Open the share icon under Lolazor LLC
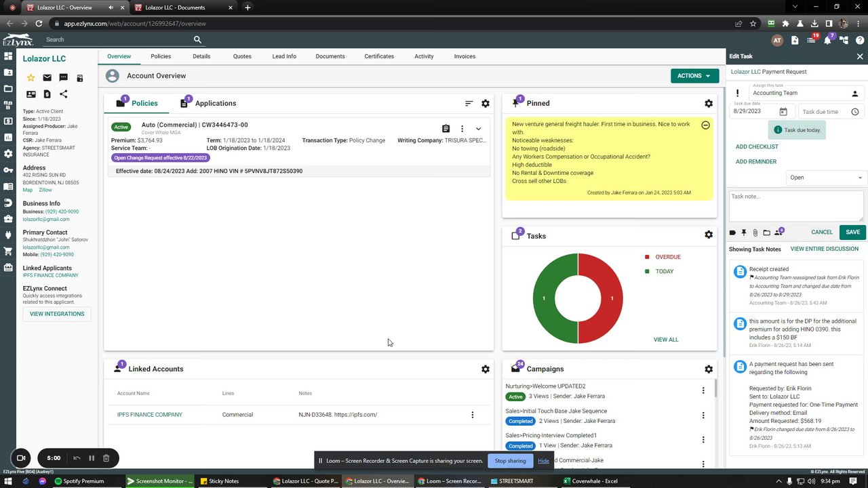 click(63, 94)
